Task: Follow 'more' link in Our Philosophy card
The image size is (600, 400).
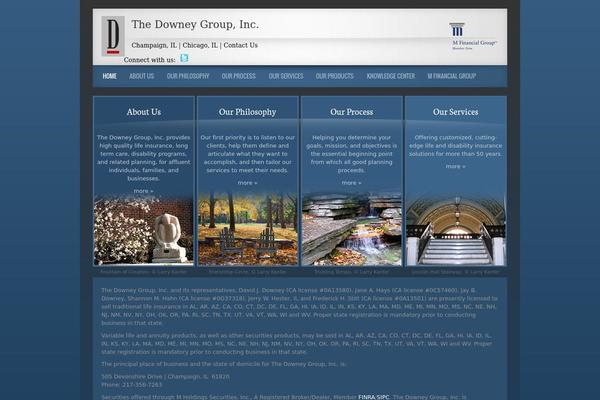Action: [248, 183]
